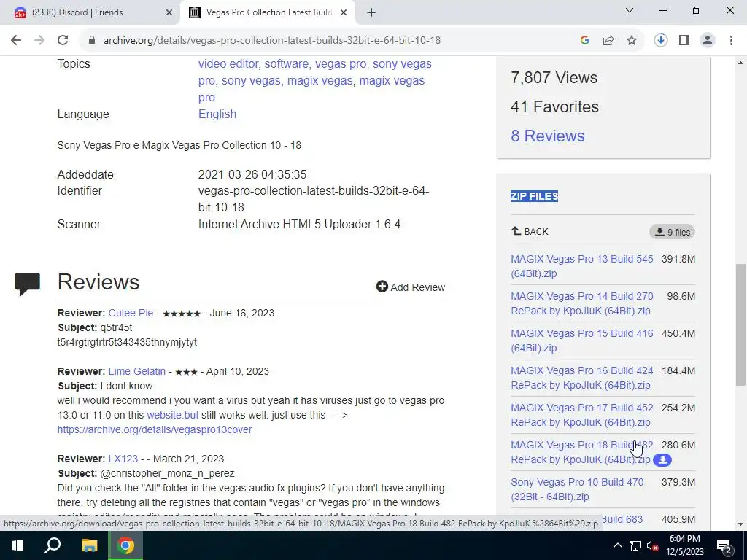Open the tab search chevron

click(630, 10)
